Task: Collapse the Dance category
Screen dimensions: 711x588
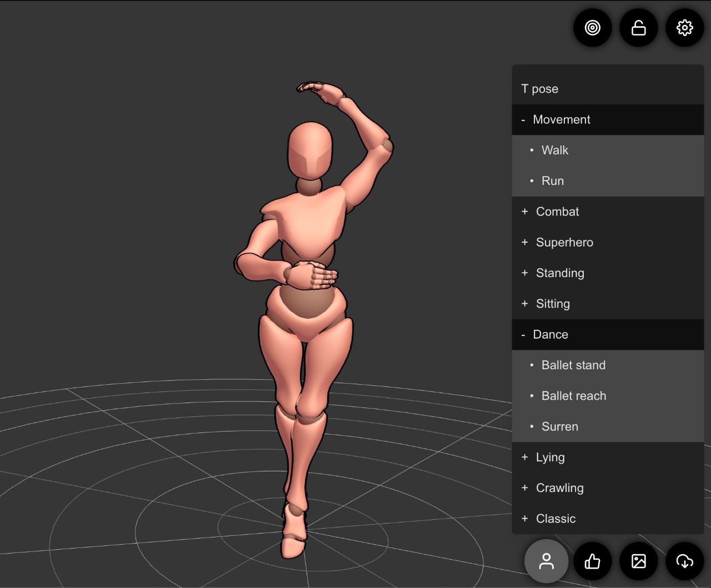Action: [608, 334]
